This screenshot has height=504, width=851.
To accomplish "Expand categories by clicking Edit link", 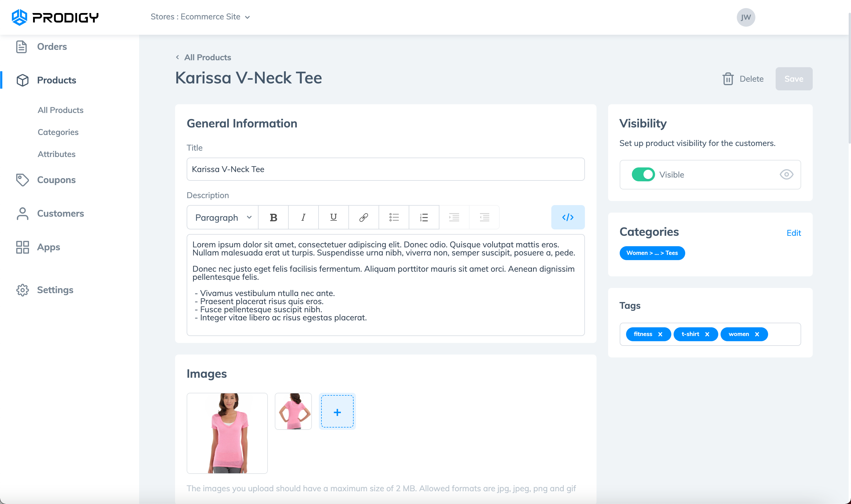I will pyautogui.click(x=793, y=233).
